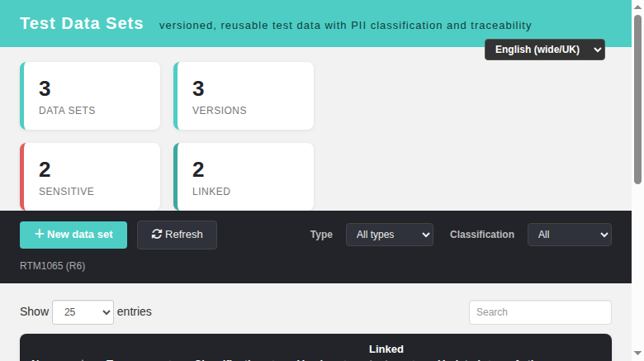This screenshot has height=361, width=644.
Task: Click the Type filter label
Action: 321,235
